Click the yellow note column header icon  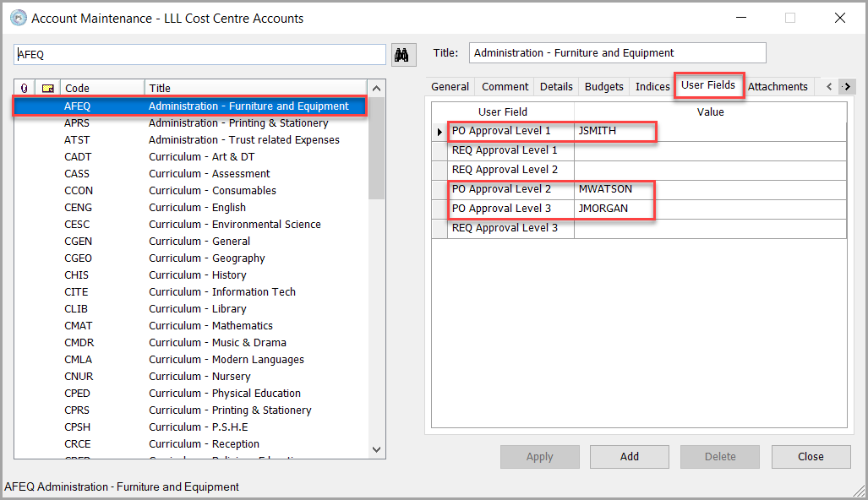tap(48, 88)
